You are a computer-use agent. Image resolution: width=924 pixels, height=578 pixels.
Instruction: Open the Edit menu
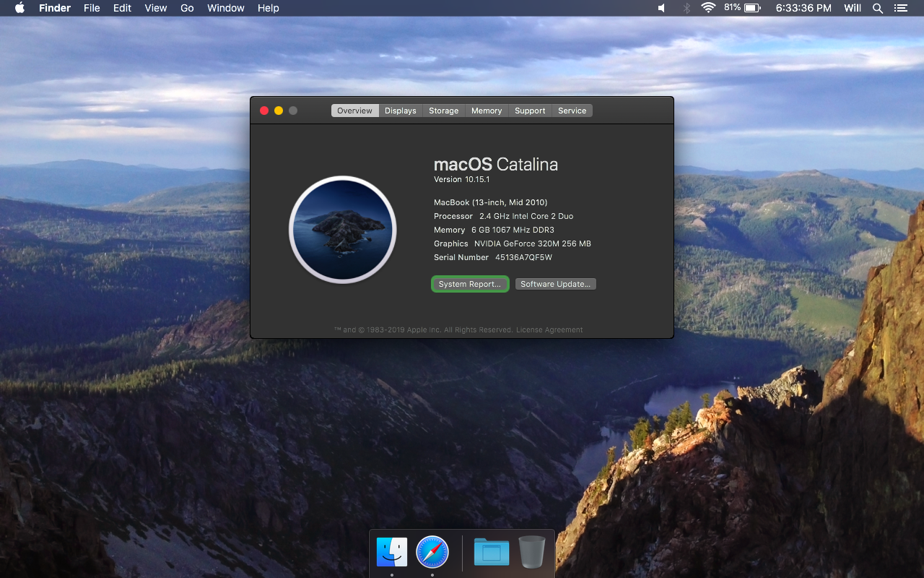(x=123, y=8)
